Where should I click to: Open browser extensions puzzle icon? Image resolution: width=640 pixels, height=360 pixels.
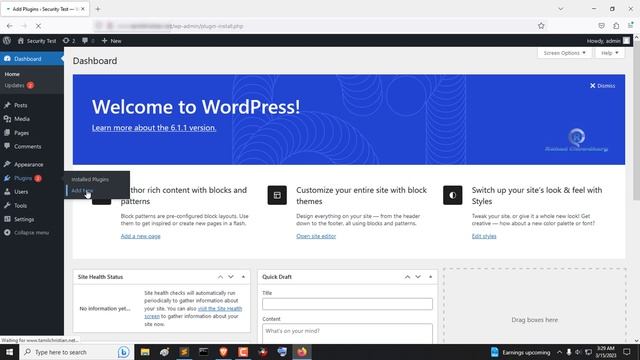tap(616, 26)
